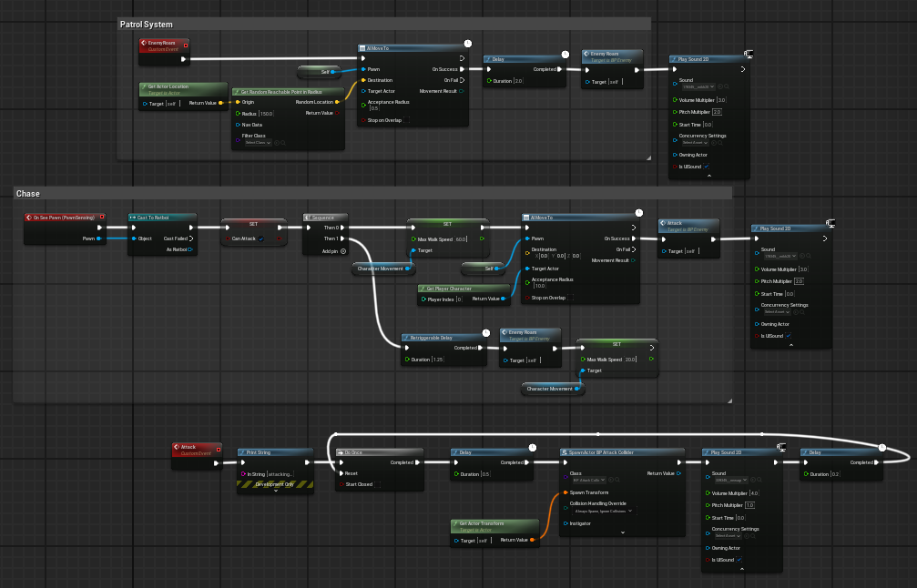Click the client-only monitor icon on topmost Play Sound 2D
Viewport: 917px width, 588px height.
(749, 55)
